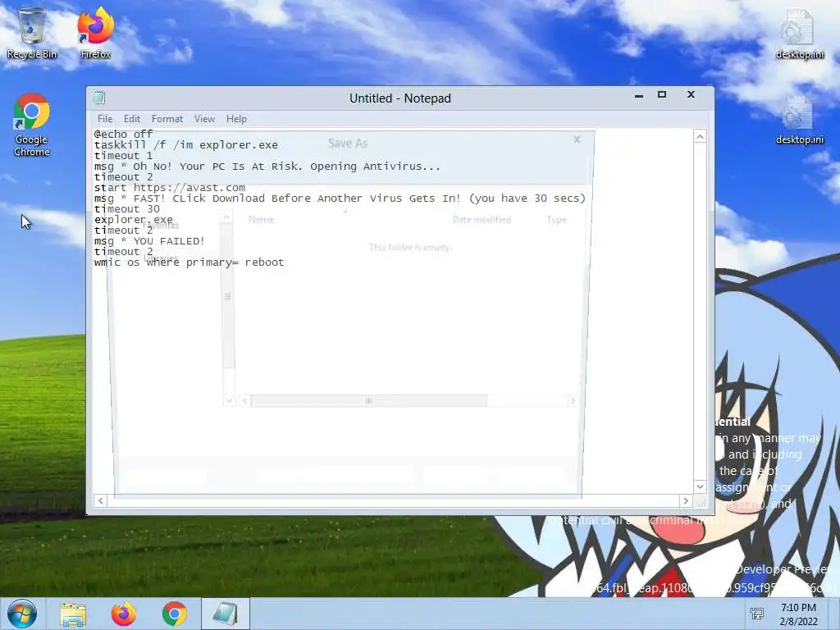Click Notepad vertical scrollbar up arrow
Image resolution: width=840 pixels, height=630 pixels.
click(x=700, y=137)
